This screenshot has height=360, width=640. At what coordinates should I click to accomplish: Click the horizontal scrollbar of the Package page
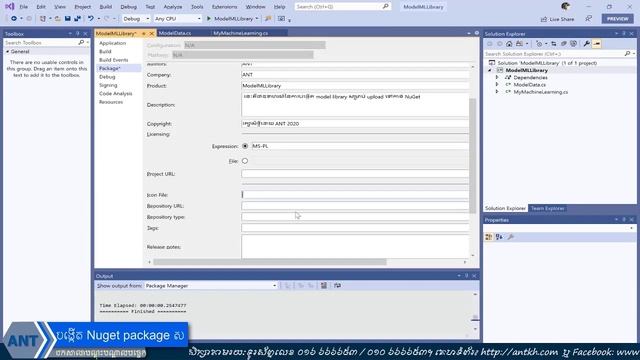(x=269, y=262)
